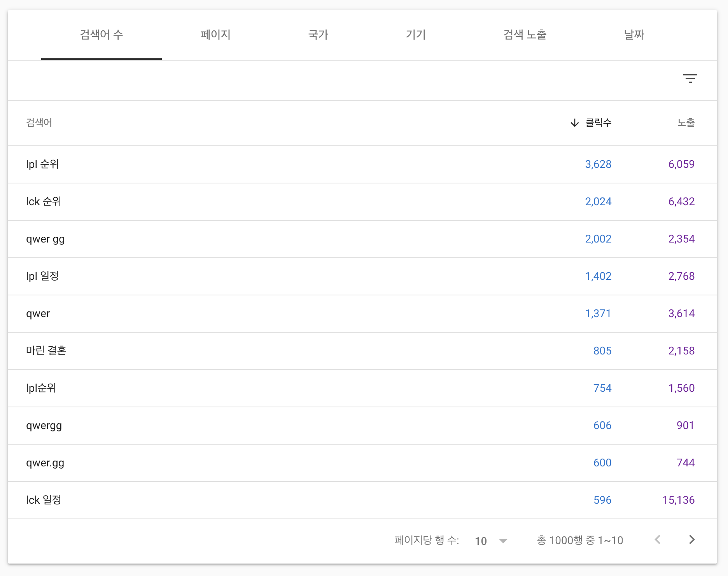
Task: Open the filter rows icon
Action: pos(690,79)
